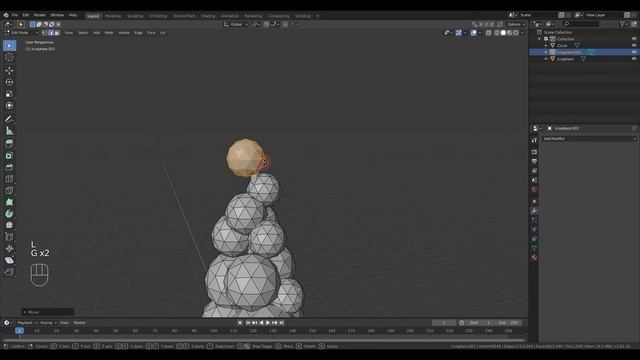This screenshot has width=640, height=360.
Task: Open the Output properties tab icon
Action: pyautogui.click(x=534, y=161)
